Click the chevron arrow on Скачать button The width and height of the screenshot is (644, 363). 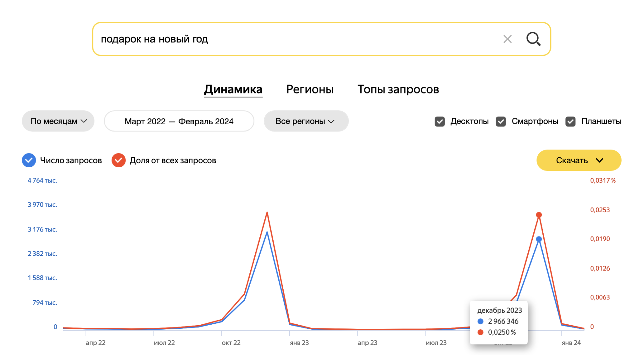[600, 160]
